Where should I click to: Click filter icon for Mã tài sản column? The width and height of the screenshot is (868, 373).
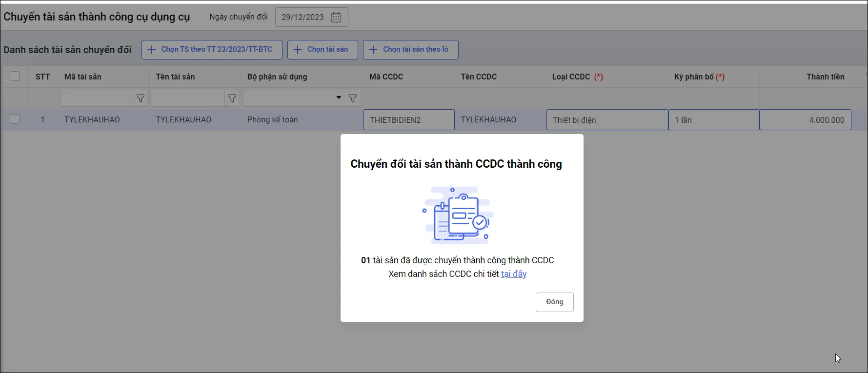(x=141, y=98)
